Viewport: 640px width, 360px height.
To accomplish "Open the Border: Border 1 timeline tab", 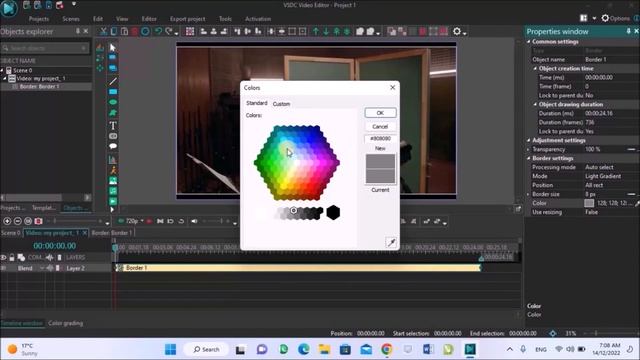I will click(111, 233).
